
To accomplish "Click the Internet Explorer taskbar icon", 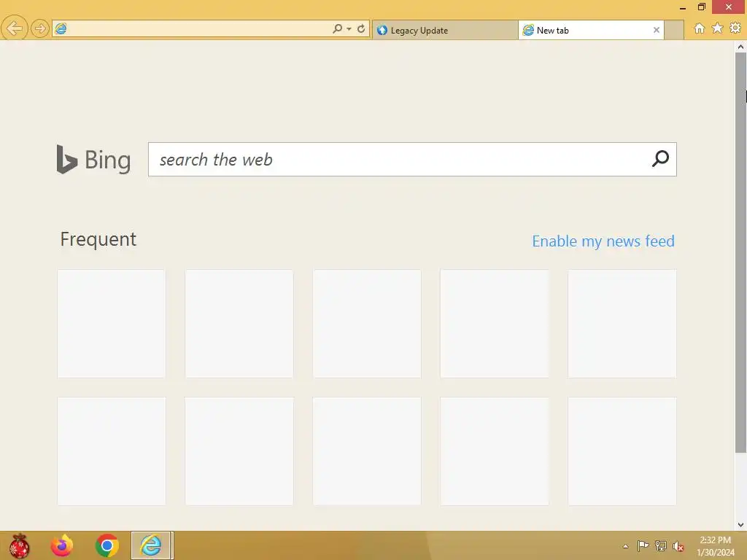I will 152,545.
